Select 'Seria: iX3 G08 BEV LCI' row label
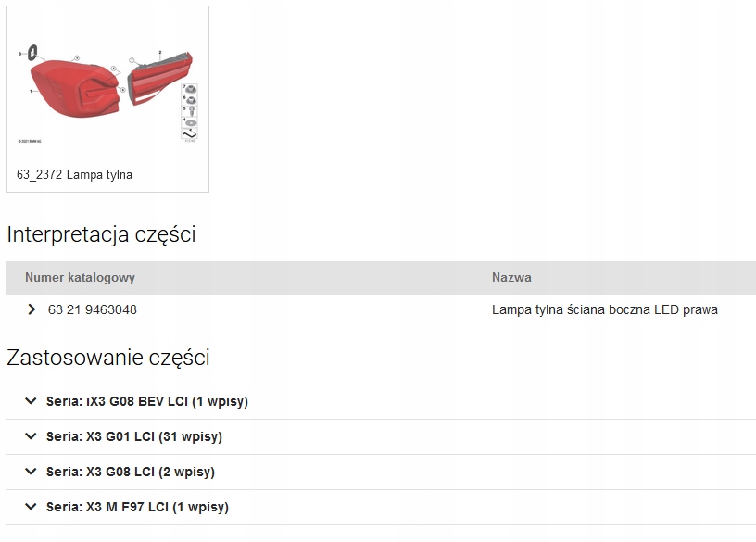The image size is (756, 542). click(147, 401)
